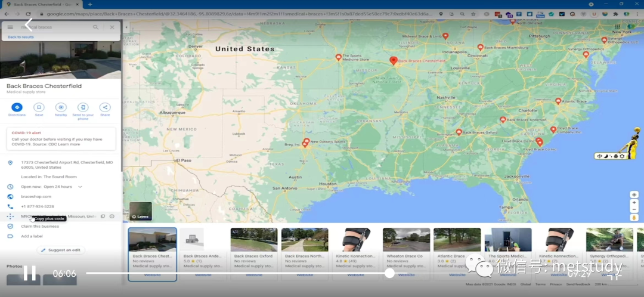Zoom out the map with minus button
Screen dimensions: 644x297
pyautogui.click(x=634, y=209)
